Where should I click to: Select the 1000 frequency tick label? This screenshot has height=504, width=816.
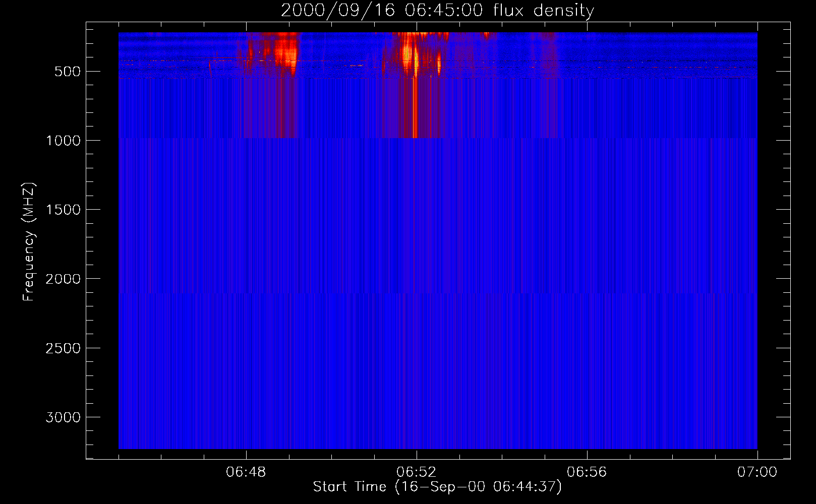click(63, 141)
